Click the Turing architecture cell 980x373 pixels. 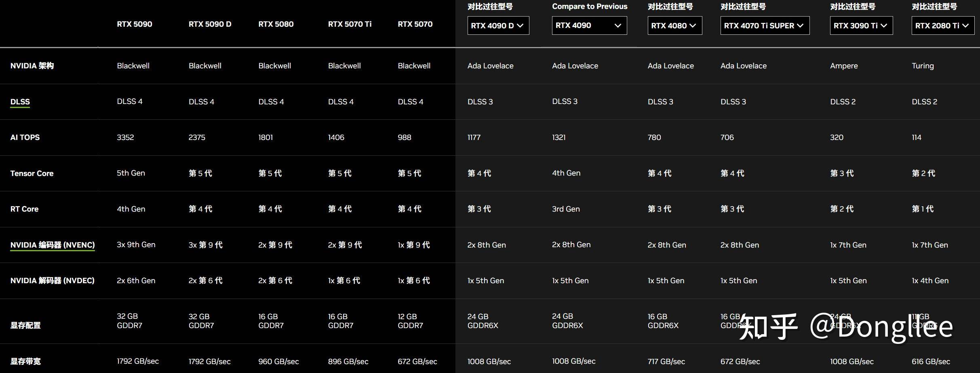pyautogui.click(x=923, y=66)
